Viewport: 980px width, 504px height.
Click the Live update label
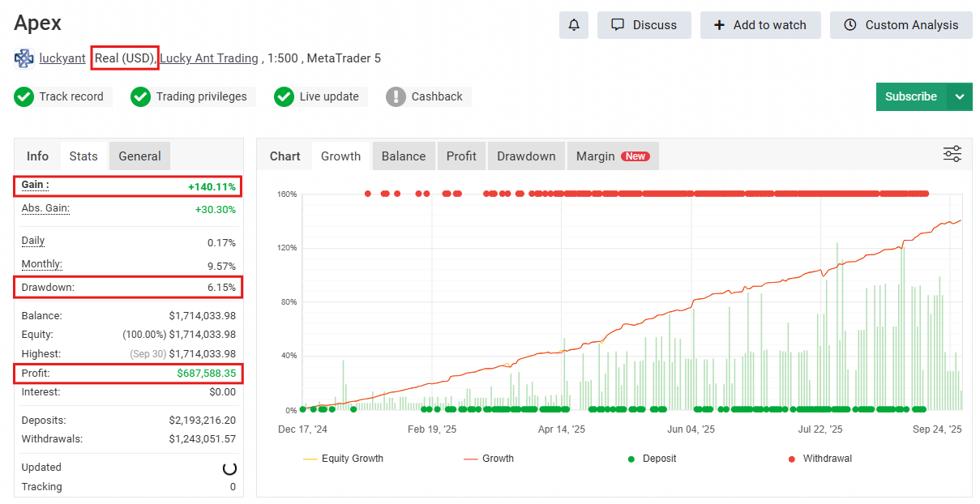[330, 96]
